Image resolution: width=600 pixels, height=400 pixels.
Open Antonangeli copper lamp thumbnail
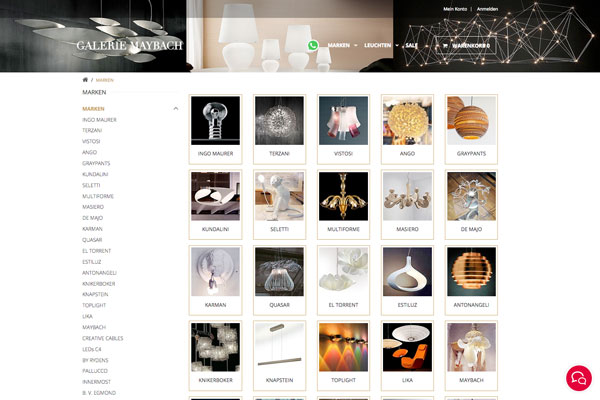pos(471,272)
